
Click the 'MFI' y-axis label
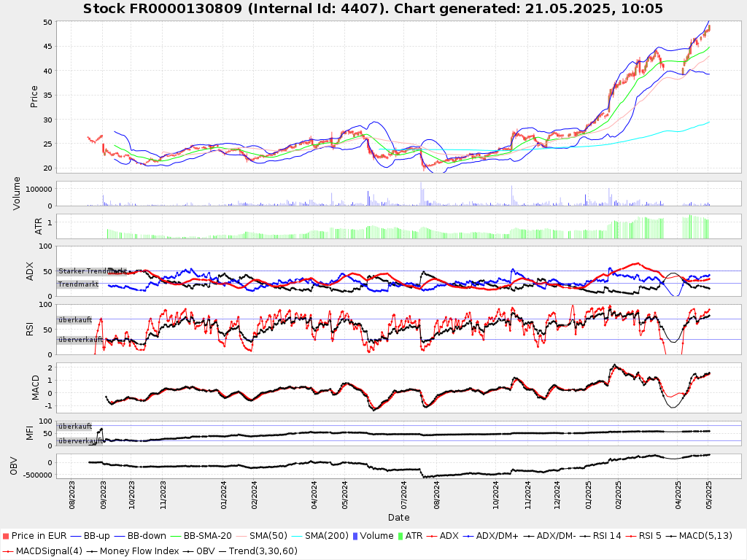30,433
